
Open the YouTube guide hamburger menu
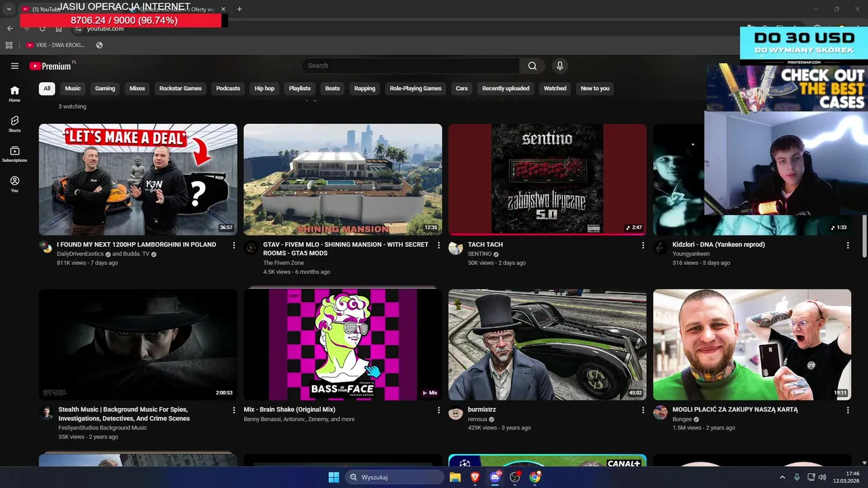coord(14,66)
